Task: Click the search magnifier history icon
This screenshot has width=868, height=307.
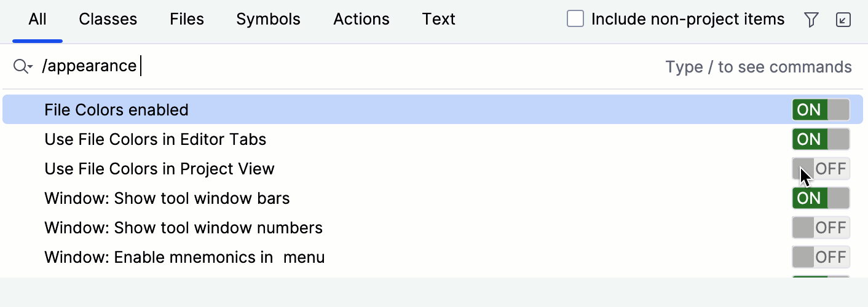Action: [23, 66]
